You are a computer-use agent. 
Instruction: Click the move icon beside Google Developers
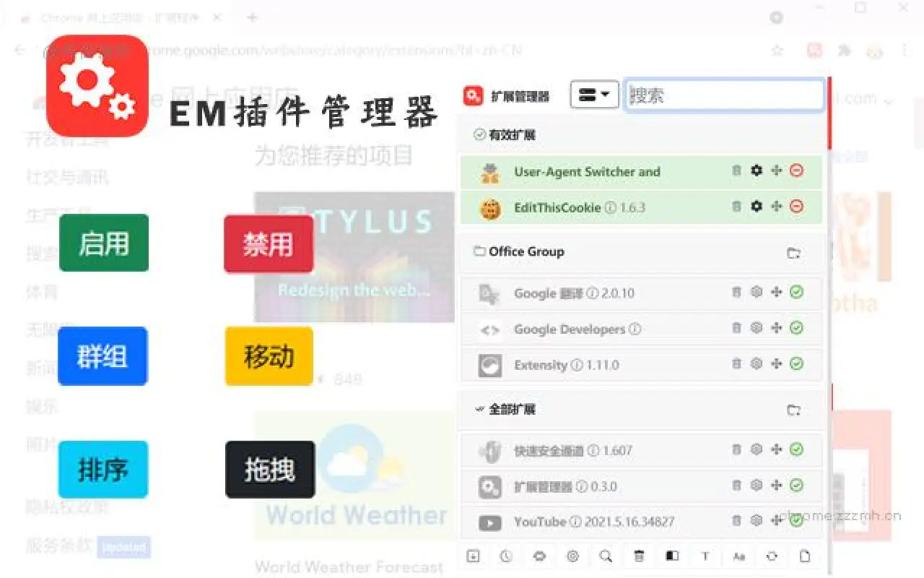click(x=775, y=329)
